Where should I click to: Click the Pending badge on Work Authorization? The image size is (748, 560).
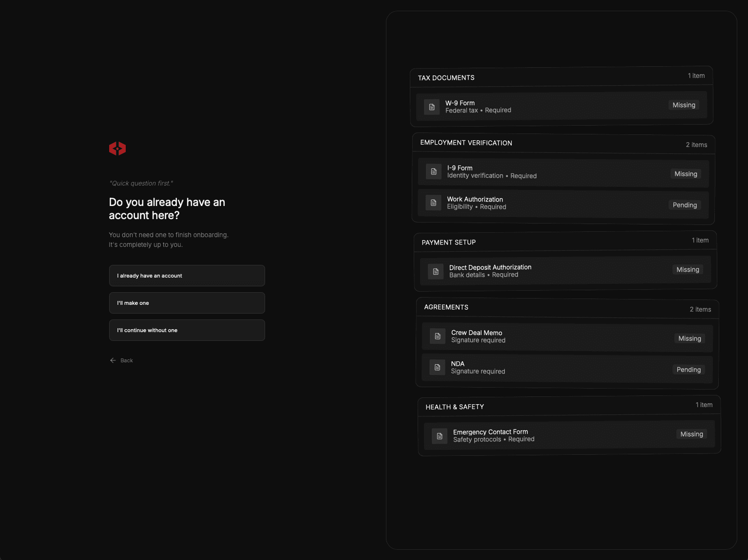coord(685,205)
